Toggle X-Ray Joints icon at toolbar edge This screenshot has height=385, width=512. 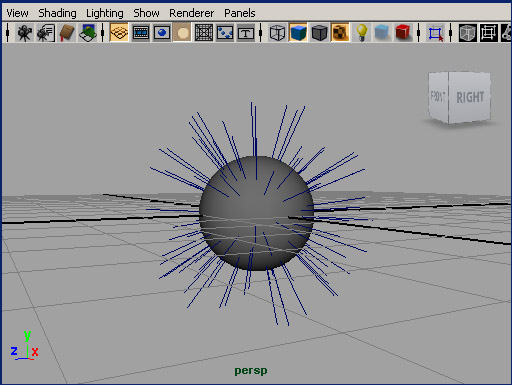[x=506, y=33]
